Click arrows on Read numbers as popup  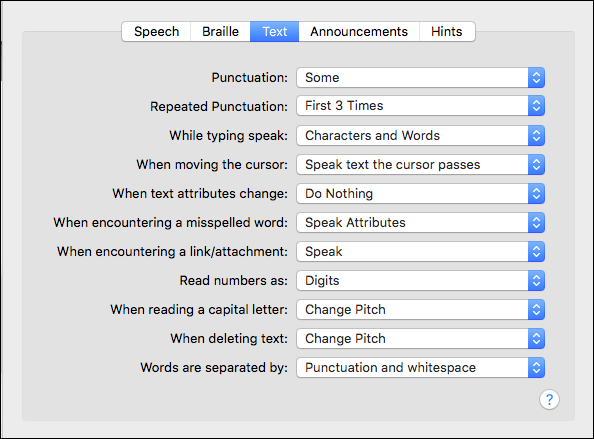[x=536, y=280]
